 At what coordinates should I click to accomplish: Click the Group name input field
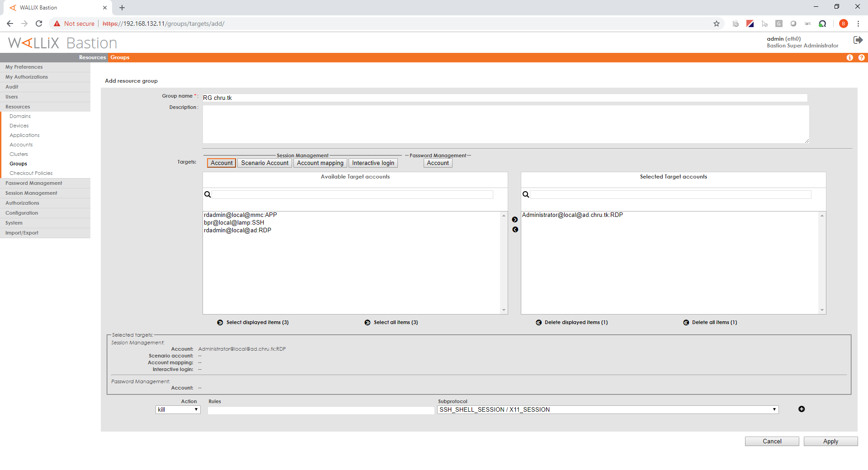tap(505, 98)
